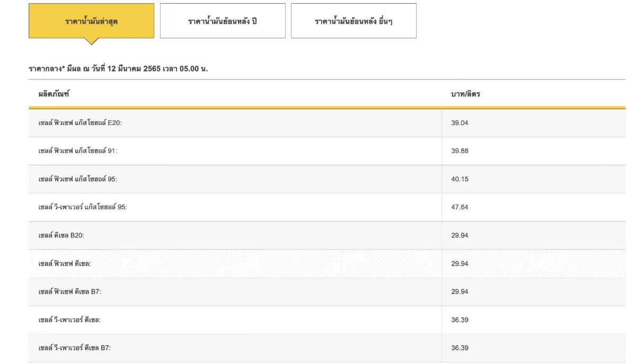The height and width of the screenshot is (364, 636).
Task: Click the 40.15 price value
Action: click(x=460, y=179)
